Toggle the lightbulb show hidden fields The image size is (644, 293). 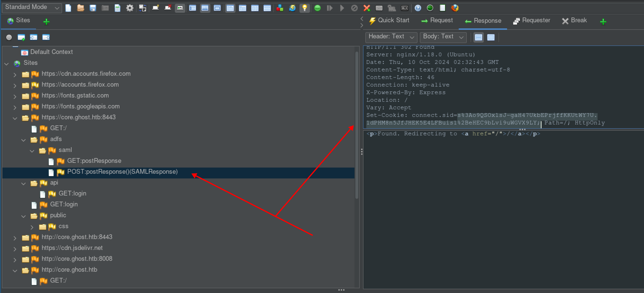[x=304, y=8]
